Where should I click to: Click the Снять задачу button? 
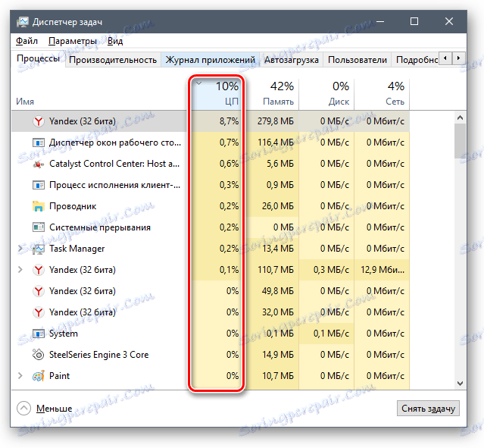coord(428,409)
